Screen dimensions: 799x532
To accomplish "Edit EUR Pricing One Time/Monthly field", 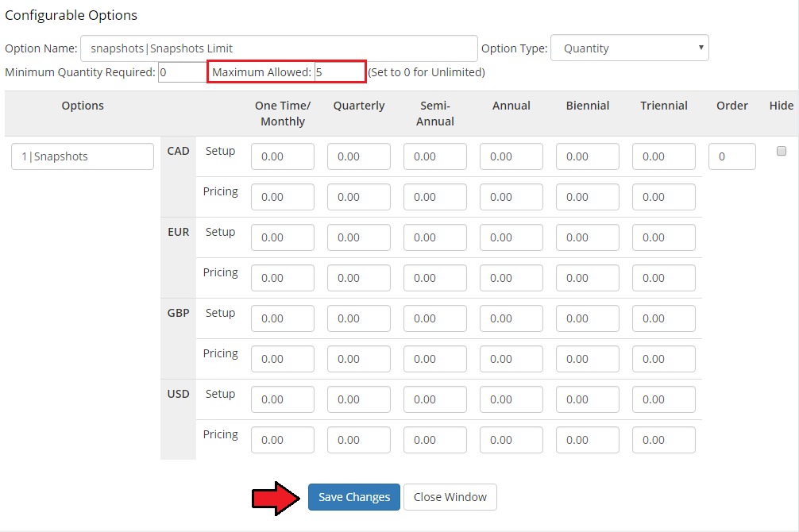I will [283, 278].
